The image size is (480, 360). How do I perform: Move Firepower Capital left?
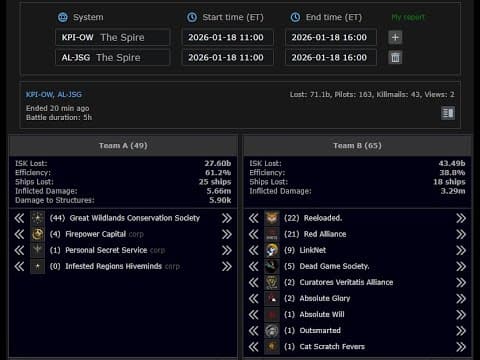[x=19, y=234]
